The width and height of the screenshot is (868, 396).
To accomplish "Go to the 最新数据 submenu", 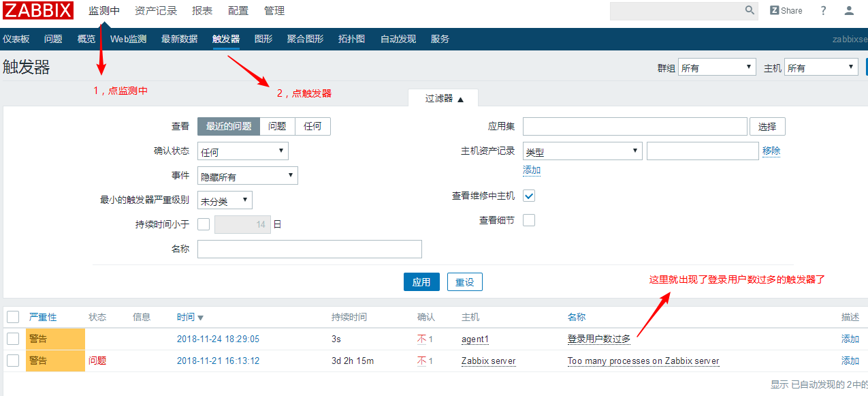I will click(x=179, y=40).
